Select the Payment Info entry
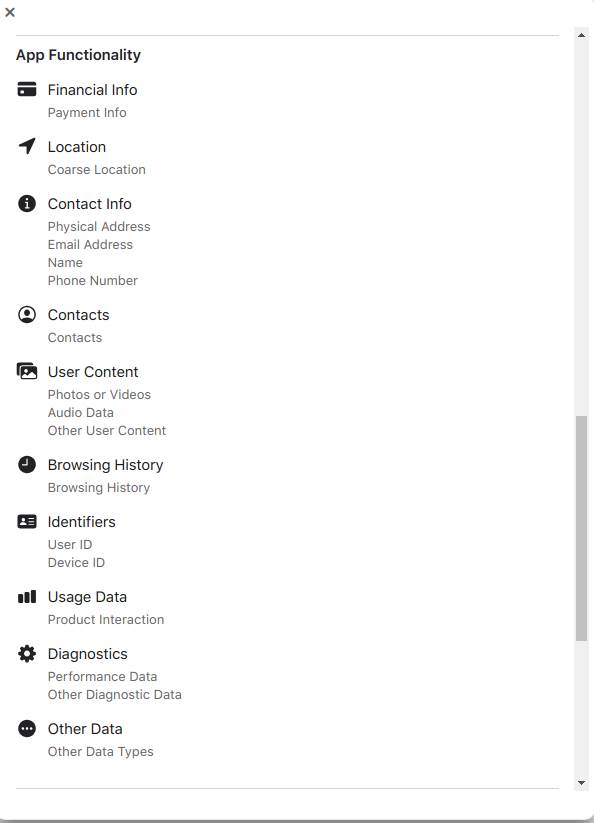This screenshot has width=594, height=823. tap(87, 112)
